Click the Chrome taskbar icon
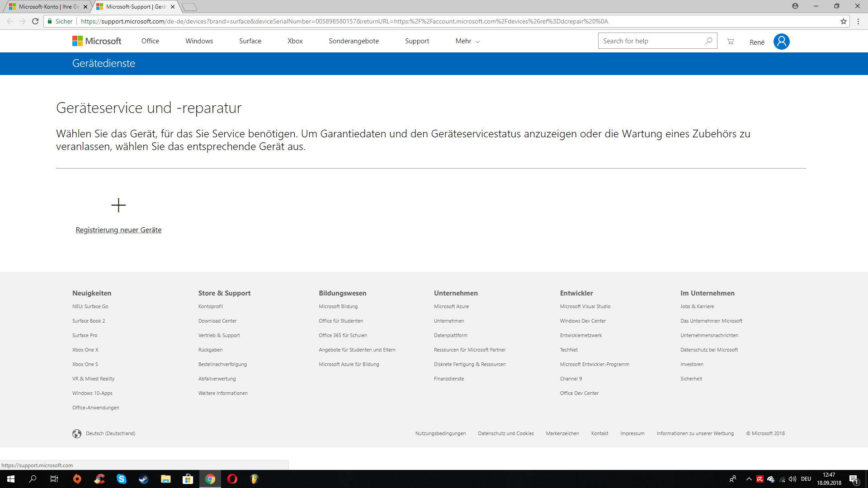This screenshot has height=488, width=868. coord(210,479)
